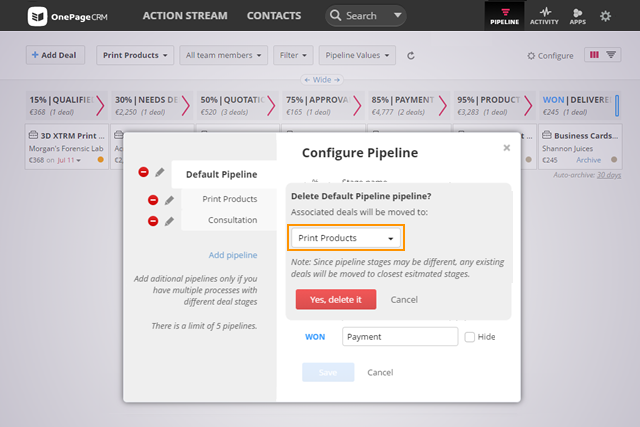Click the WON Delivered stage header
Viewport: 640px width, 427px height.
580,105
